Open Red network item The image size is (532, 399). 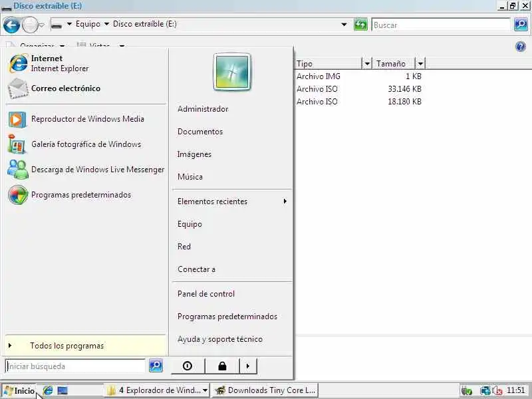(184, 247)
